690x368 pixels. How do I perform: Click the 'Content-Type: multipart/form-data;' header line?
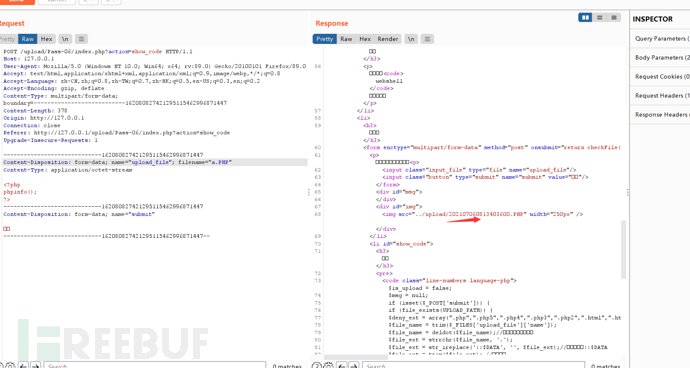click(x=60, y=96)
